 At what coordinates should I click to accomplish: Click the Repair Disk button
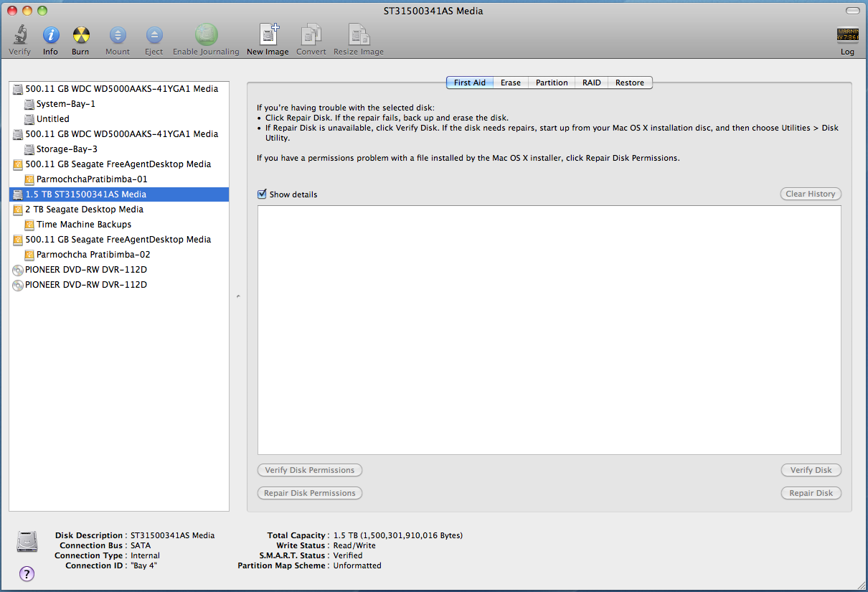click(x=811, y=493)
